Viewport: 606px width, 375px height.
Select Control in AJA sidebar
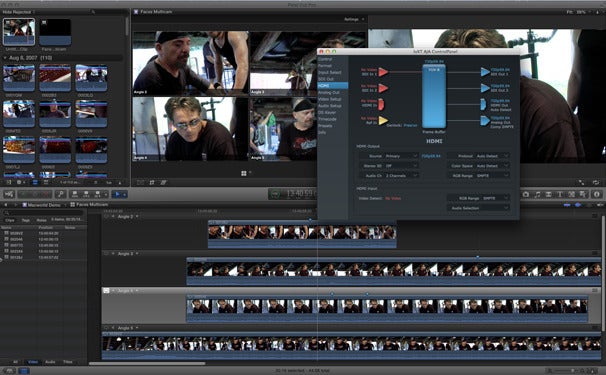click(325, 59)
